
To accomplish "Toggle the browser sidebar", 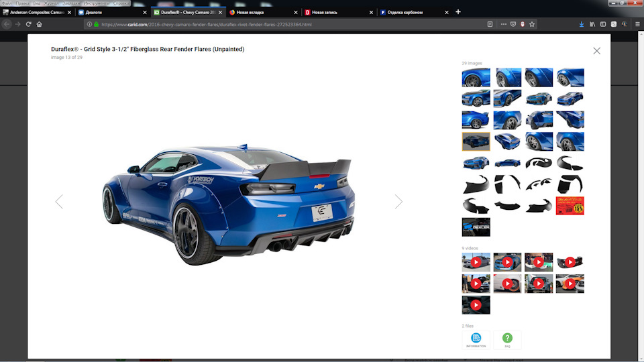I will tap(603, 24).
